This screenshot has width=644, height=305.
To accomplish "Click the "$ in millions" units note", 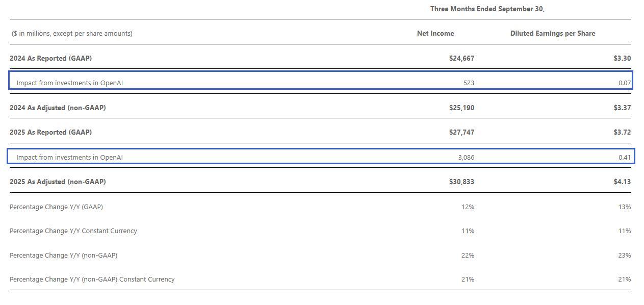I will pos(72,33).
